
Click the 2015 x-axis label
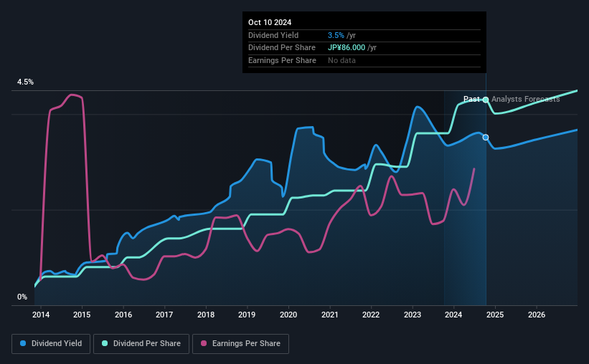pyautogui.click(x=82, y=315)
